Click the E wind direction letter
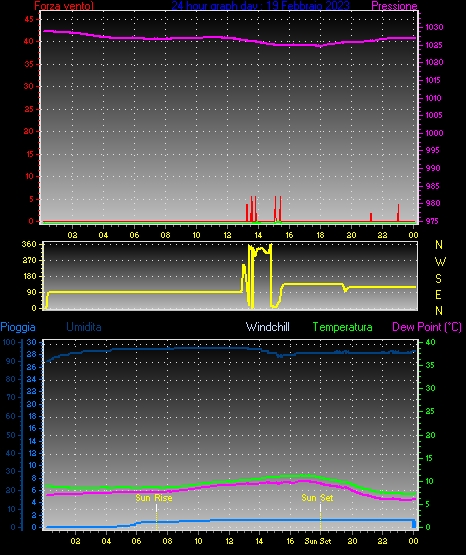This screenshot has height=555, width=466. [438, 294]
